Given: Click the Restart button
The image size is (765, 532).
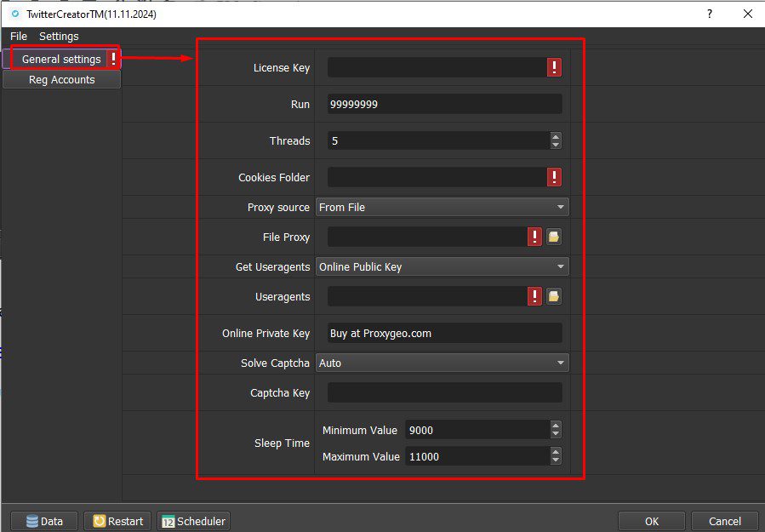Looking at the screenshot, I should (x=118, y=521).
